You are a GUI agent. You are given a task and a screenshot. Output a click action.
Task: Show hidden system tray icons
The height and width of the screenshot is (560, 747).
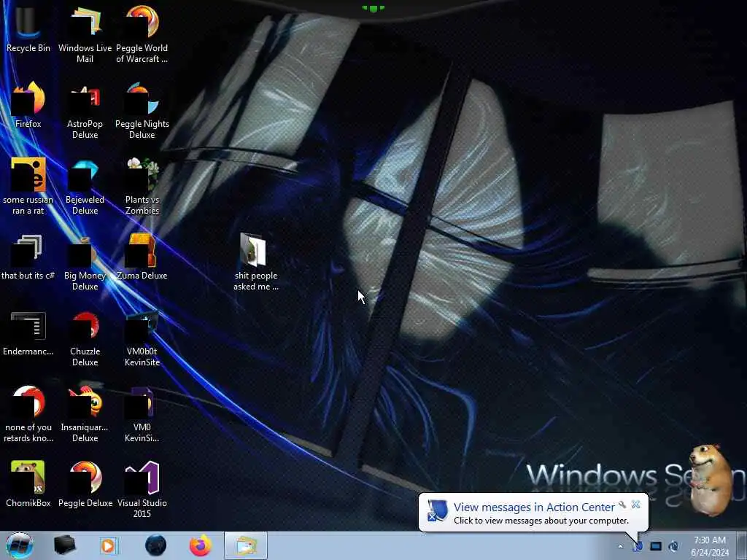coord(620,546)
